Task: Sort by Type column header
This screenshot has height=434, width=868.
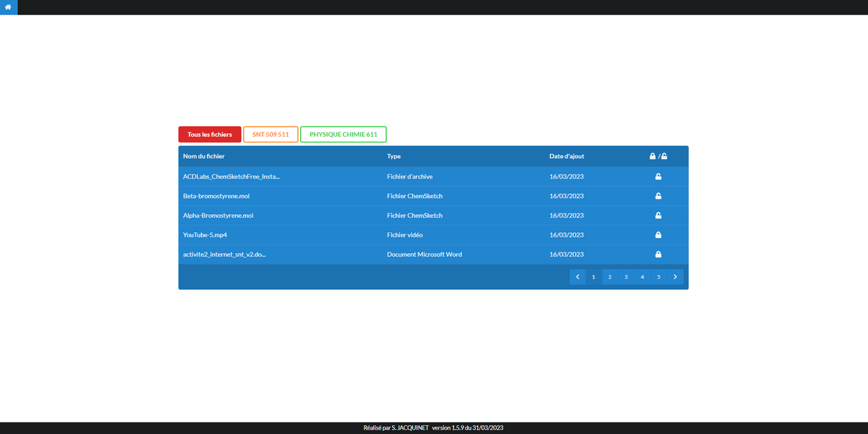Action: coord(393,156)
